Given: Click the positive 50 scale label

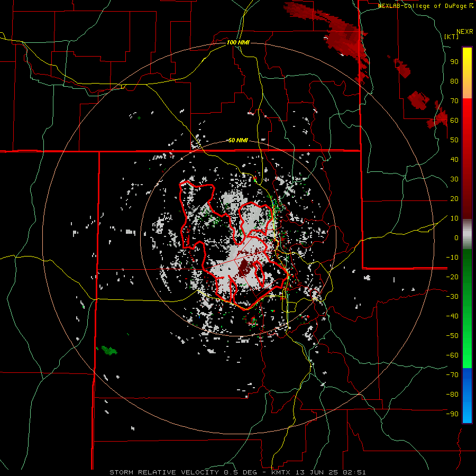Looking at the screenshot, I should (x=454, y=140).
